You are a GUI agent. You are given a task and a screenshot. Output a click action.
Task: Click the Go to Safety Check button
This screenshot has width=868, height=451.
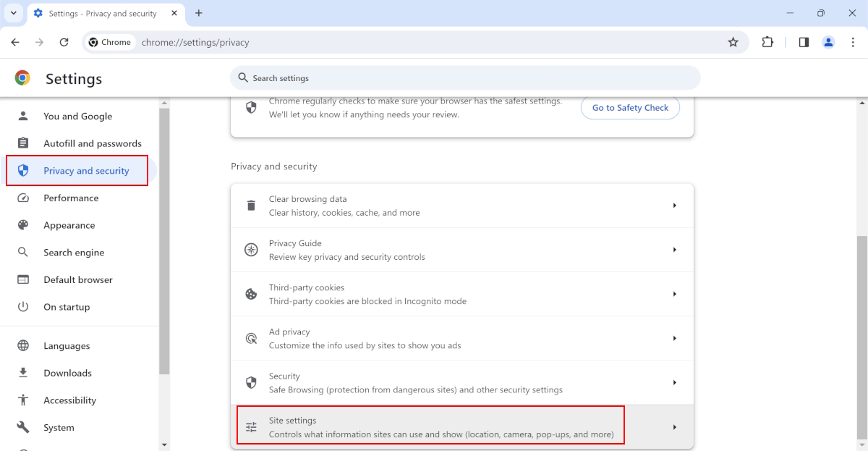click(630, 108)
